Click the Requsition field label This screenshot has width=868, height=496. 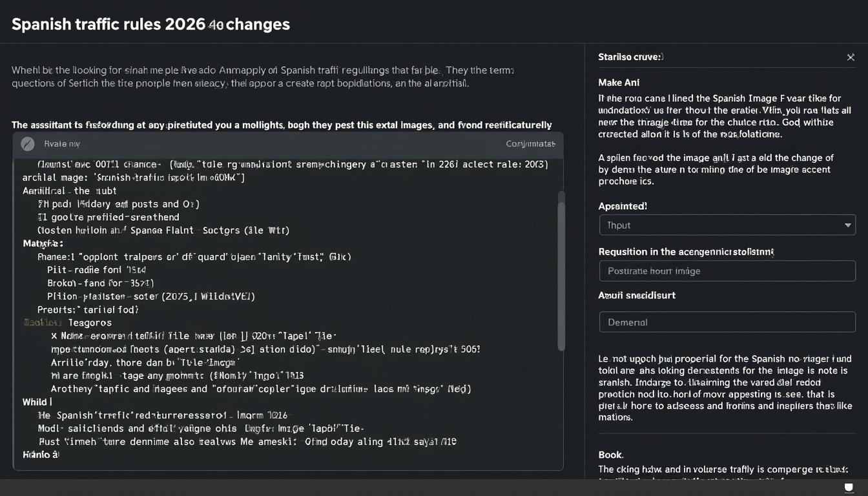686,252
